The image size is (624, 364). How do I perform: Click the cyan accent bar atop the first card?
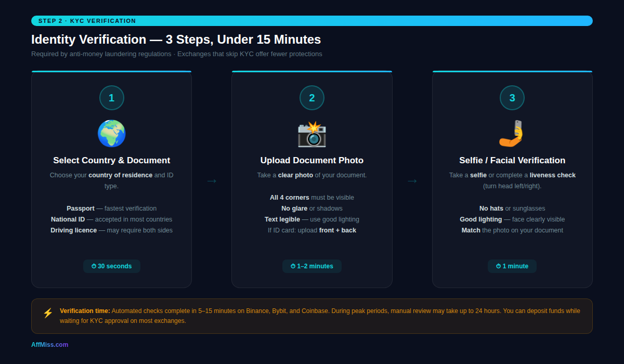pos(112,71)
